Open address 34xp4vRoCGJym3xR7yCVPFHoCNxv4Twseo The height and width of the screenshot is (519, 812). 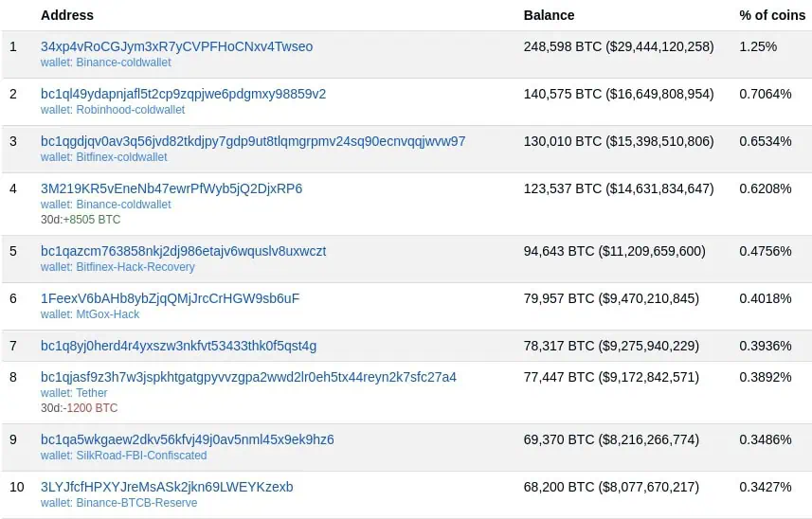[176, 46]
